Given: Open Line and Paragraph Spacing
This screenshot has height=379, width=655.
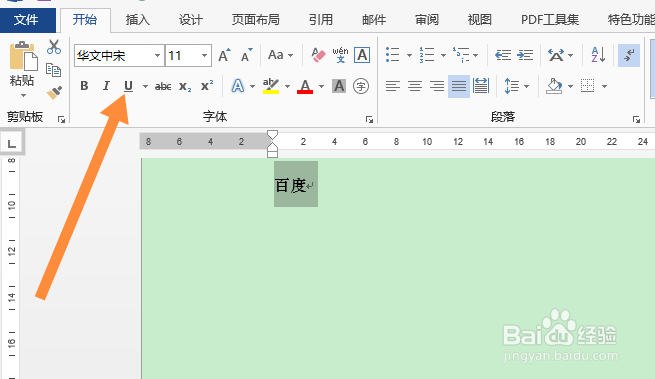Looking at the screenshot, I should [x=512, y=86].
